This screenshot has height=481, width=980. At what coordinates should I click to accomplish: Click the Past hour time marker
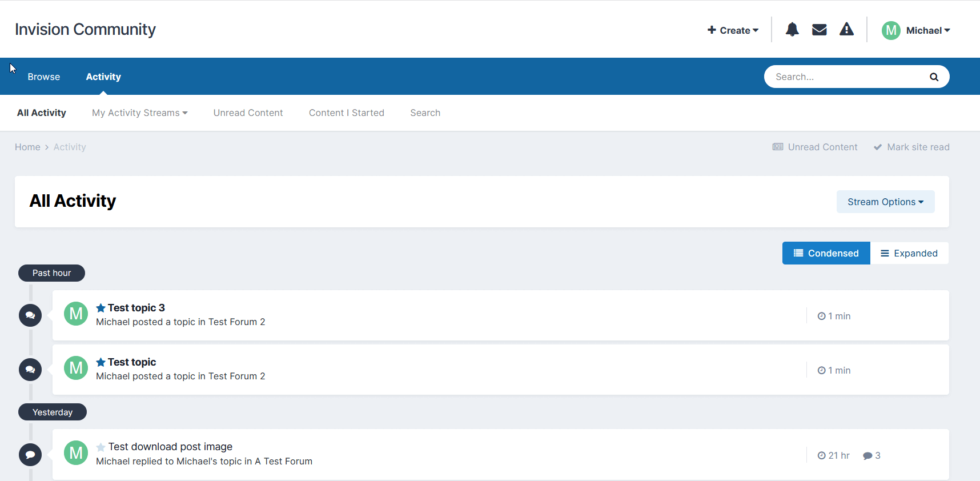click(51, 273)
